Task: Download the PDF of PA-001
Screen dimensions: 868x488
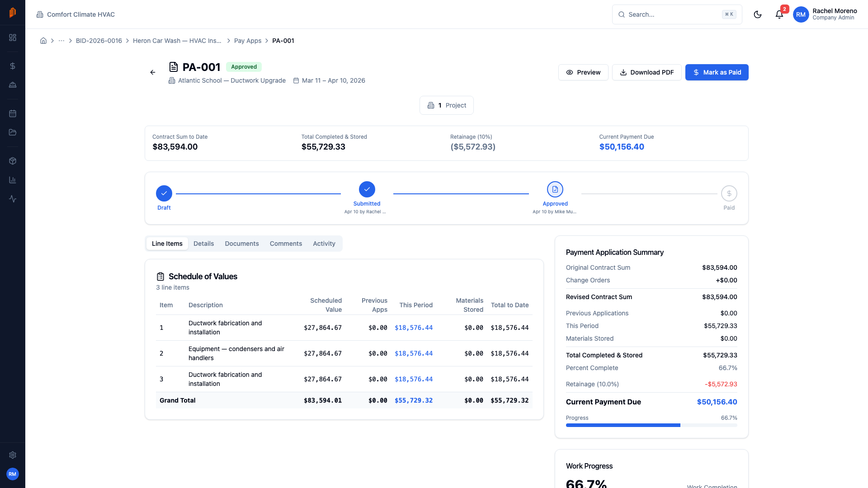Action: click(x=646, y=72)
